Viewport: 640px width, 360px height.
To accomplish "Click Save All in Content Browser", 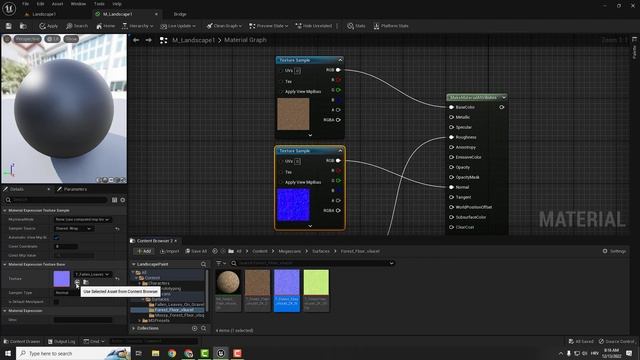I will (x=196, y=251).
